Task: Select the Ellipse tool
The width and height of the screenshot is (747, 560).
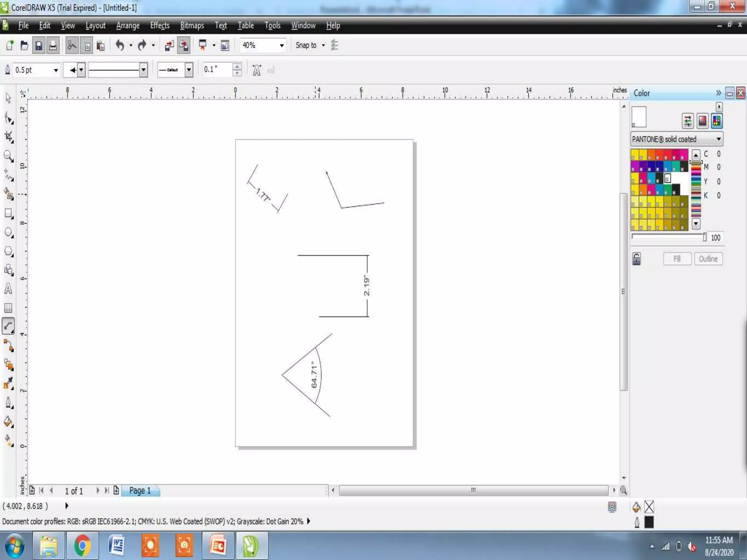Action: click(8, 232)
